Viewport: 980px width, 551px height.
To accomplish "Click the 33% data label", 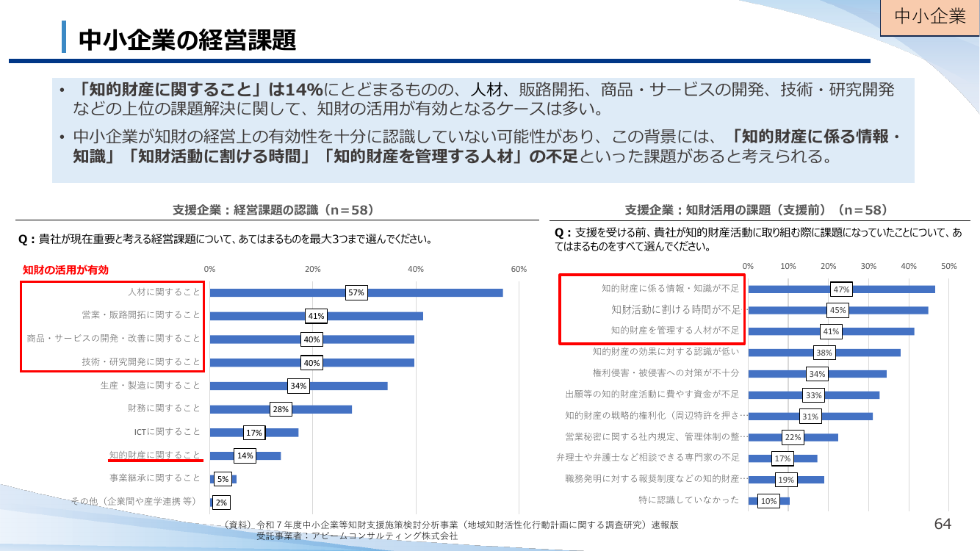I will coord(813,396).
